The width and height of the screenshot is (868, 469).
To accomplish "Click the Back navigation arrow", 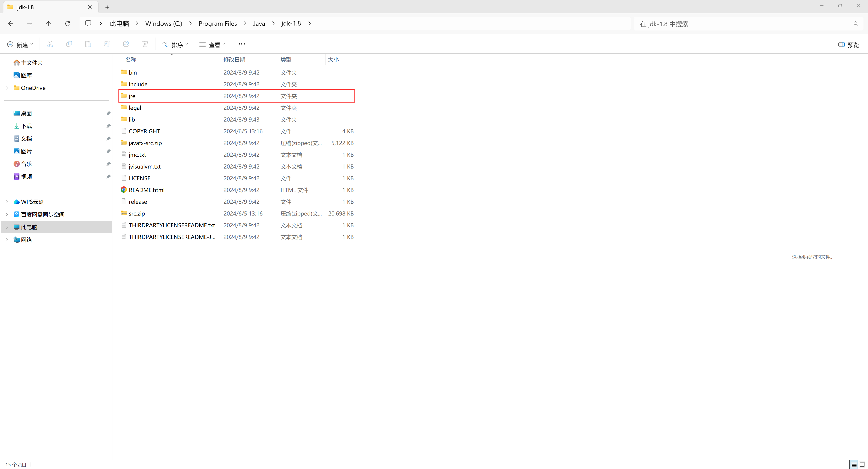I will click(x=11, y=23).
